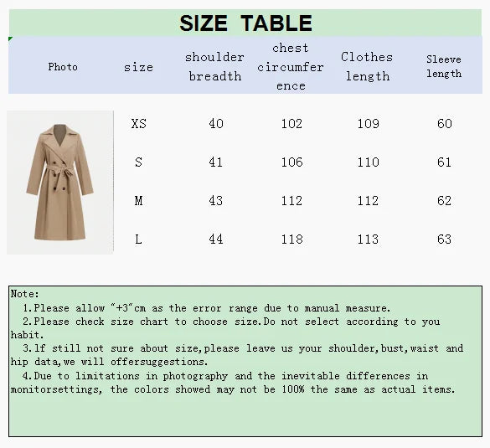This screenshot has width=490, height=448.
Task: Click the S clothes length value 110
Action: point(368,162)
